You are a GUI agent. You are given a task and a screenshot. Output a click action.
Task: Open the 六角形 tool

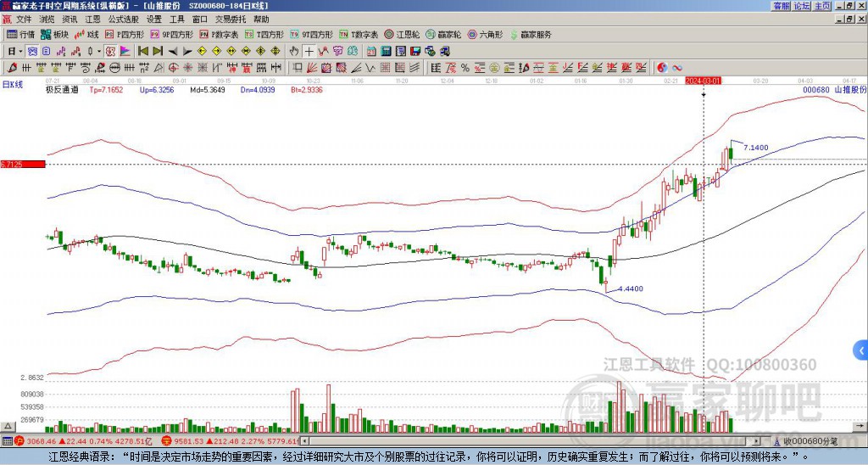[x=486, y=34]
